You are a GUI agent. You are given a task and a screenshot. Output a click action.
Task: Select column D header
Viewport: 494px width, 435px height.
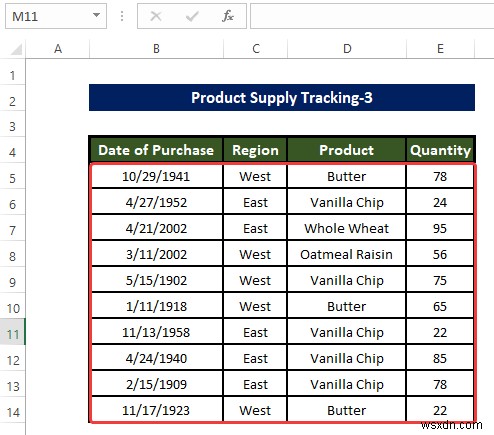click(347, 49)
